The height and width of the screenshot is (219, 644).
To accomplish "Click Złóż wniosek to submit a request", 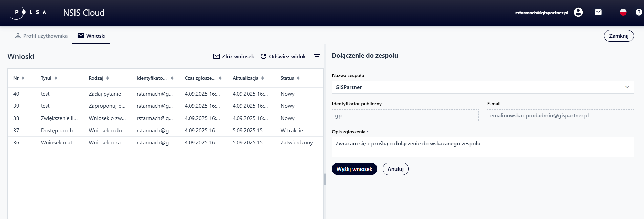I will 234,56.
